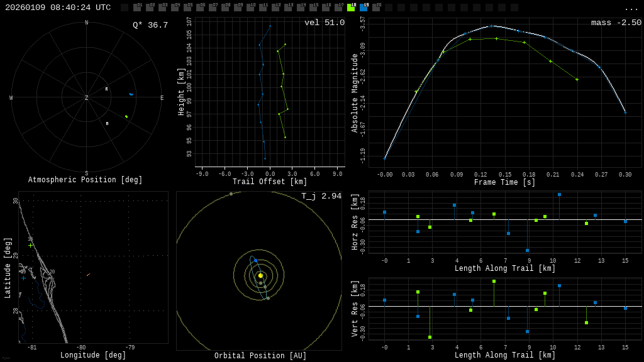Viewport: 644px width, 362px height.
Task: Click the mass -2.50 readout
Action: tap(616, 23)
